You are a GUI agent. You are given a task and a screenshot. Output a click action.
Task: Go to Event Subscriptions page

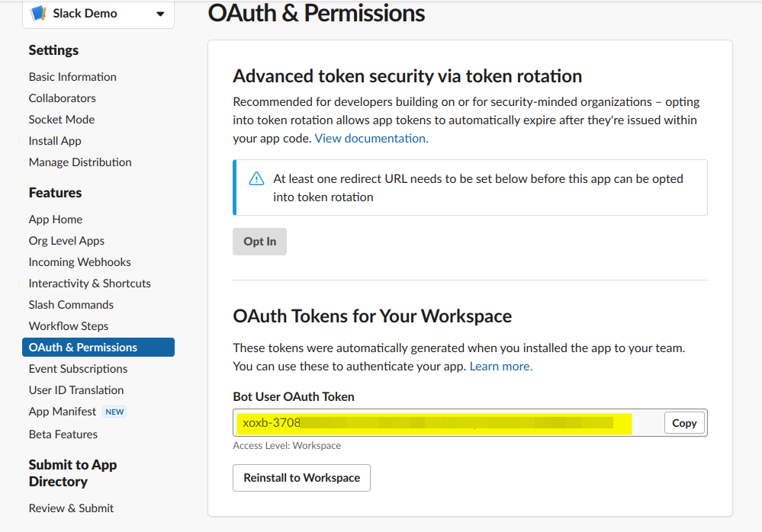[x=79, y=369]
